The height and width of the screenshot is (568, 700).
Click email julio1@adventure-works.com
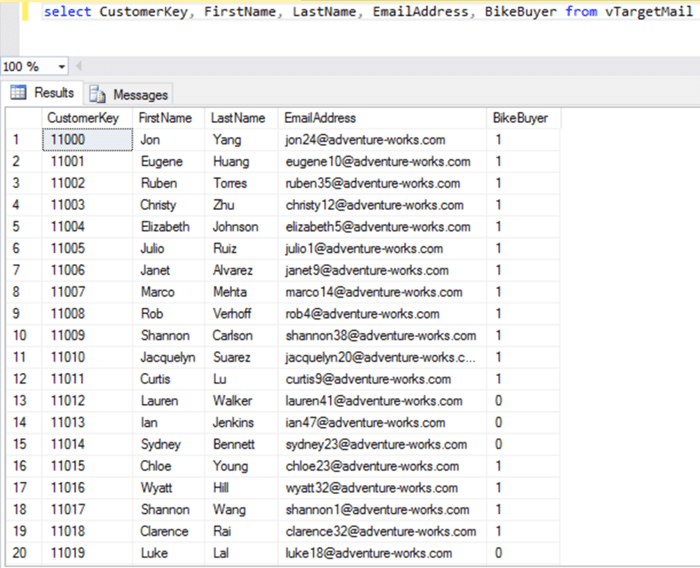[364, 249]
